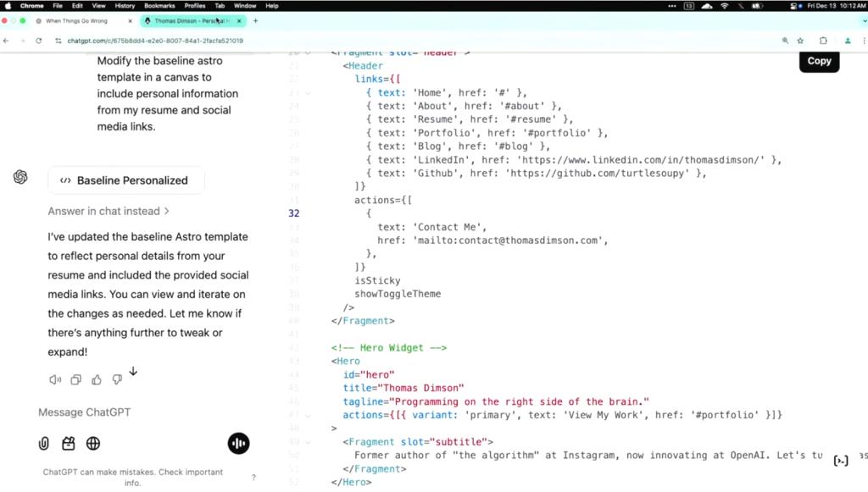The width and height of the screenshot is (868, 492).
Task: Click the scroll to bottom arrow
Action: click(133, 372)
